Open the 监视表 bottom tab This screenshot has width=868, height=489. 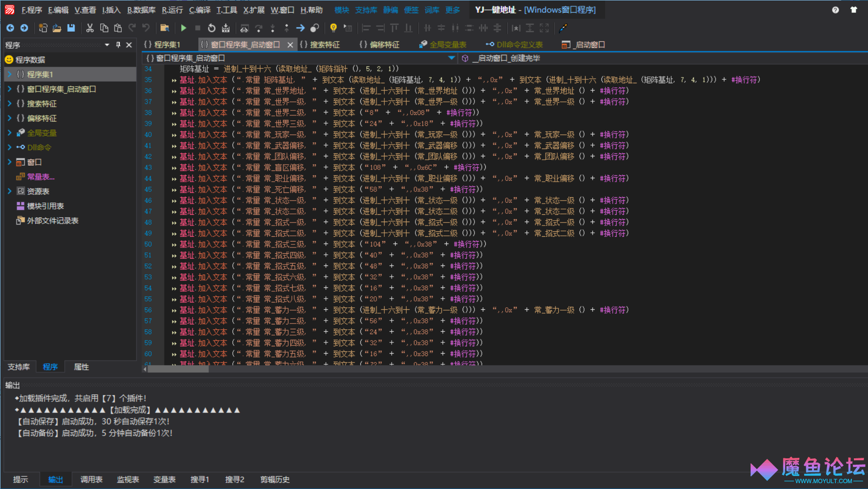point(128,480)
